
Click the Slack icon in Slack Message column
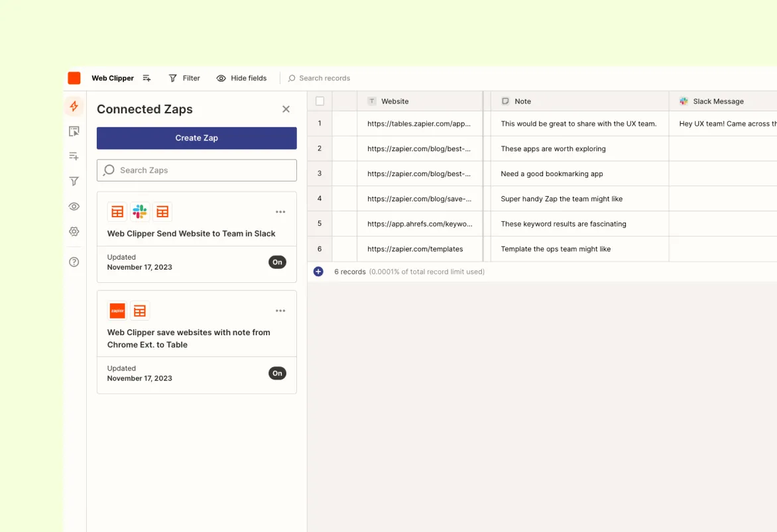click(x=684, y=101)
